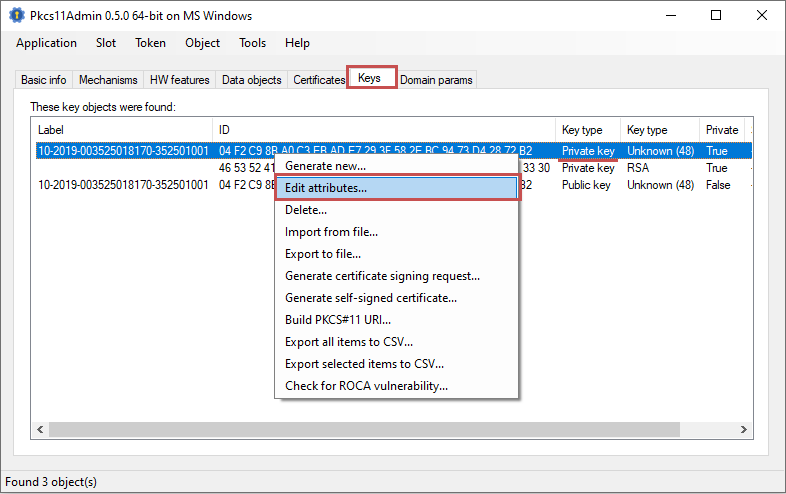Image resolution: width=786 pixels, height=494 pixels.
Task: Open the Object menu
Action: 203,43
